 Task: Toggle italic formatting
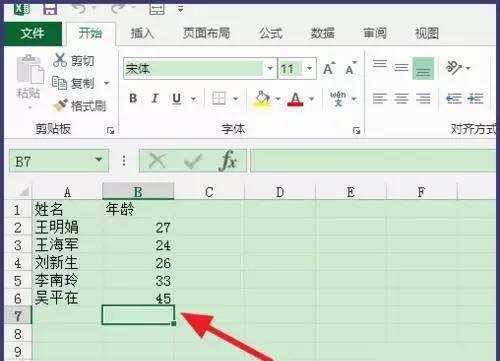tap(155, 99)
